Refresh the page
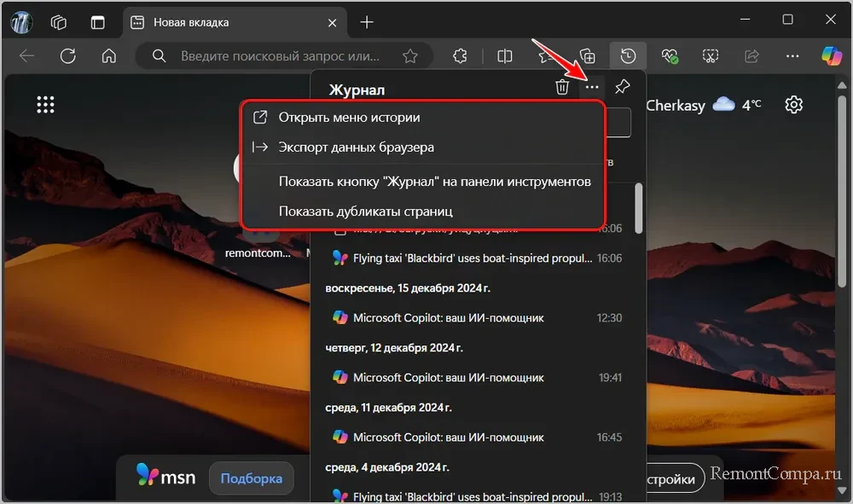This screenshot has height=504, width=853. (x=68, y=55)
